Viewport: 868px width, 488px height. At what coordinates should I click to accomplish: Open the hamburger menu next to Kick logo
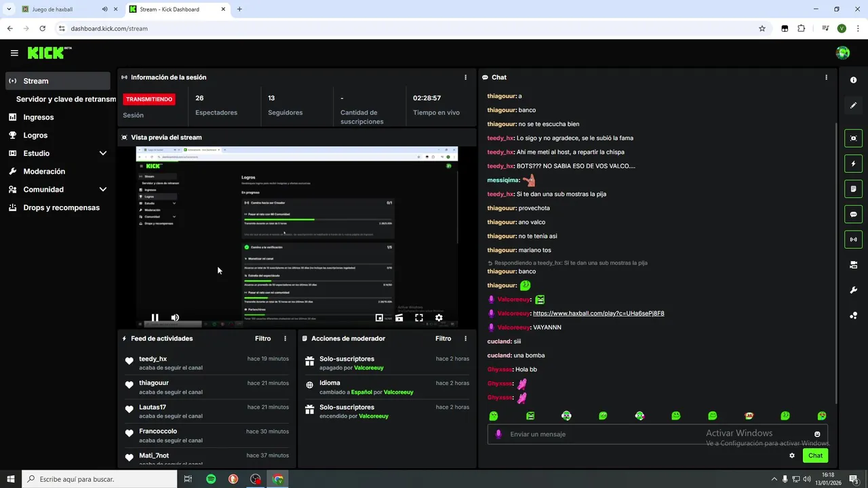[x=14, y=53]
